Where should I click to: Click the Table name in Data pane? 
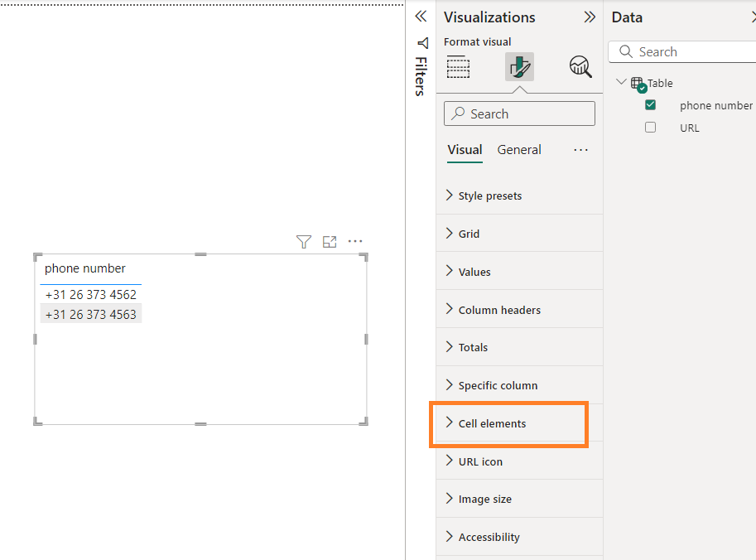pos(660,84)
